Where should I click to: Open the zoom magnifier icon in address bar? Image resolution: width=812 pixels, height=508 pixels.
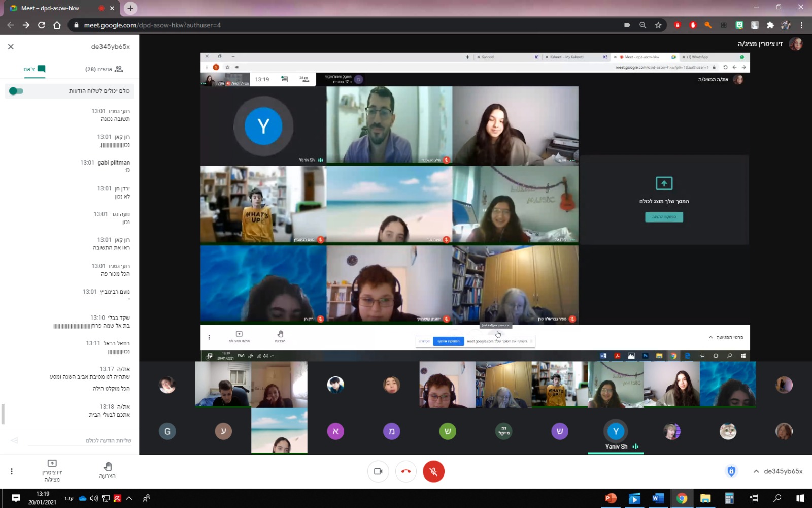642,25
